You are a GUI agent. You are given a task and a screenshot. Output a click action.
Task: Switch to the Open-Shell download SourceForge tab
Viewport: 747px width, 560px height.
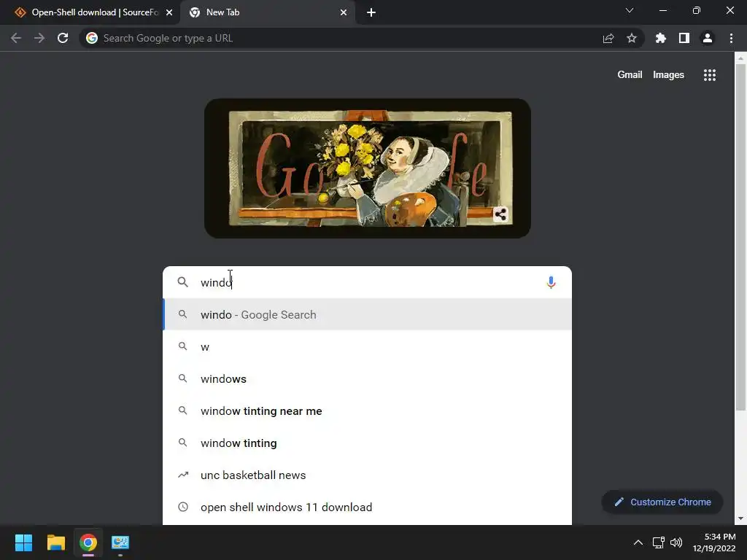(x=90, y=12)
